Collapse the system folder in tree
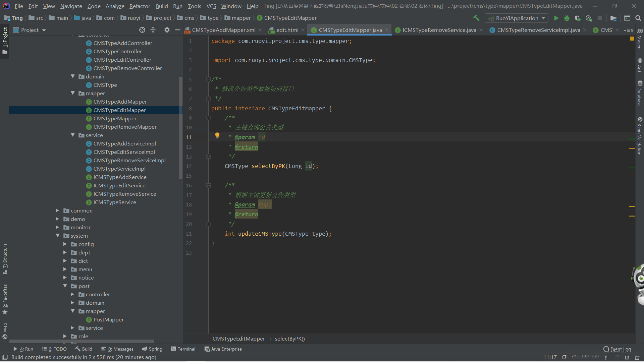Viewport: 644px width, 362px height. (58, 236)
